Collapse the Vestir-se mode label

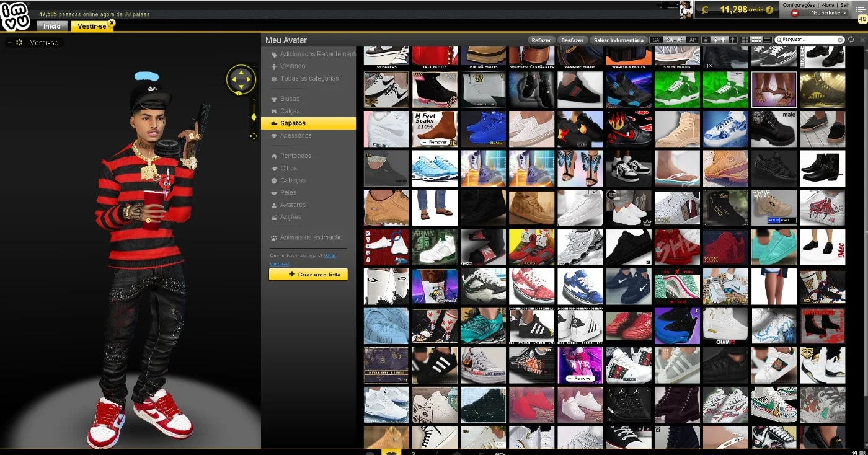(9, 42)
